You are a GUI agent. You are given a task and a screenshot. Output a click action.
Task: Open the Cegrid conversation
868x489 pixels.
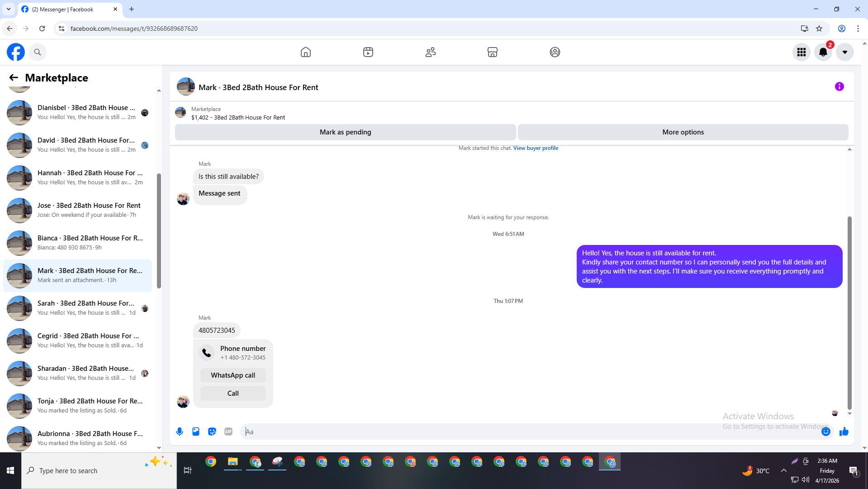[x=77, y=340]
